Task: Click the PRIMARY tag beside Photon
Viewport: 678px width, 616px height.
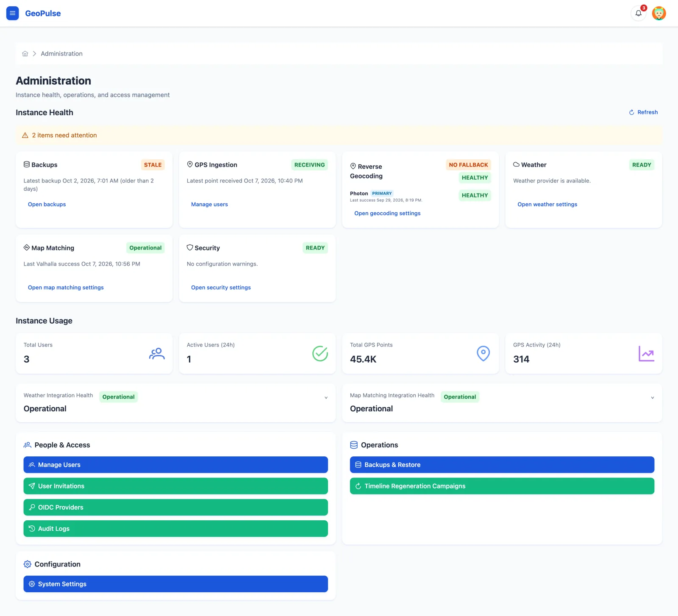Action: (x=382, y=193)
